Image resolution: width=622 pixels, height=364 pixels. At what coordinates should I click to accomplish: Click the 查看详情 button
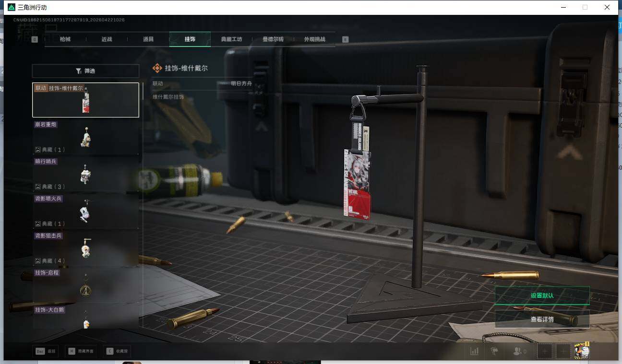542,319
